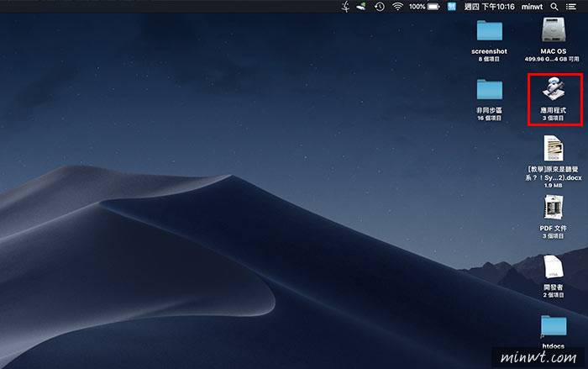The height and width of the screenshot is (369, 588).
Task: Open the input method menu
Action: tap(450, 7)
